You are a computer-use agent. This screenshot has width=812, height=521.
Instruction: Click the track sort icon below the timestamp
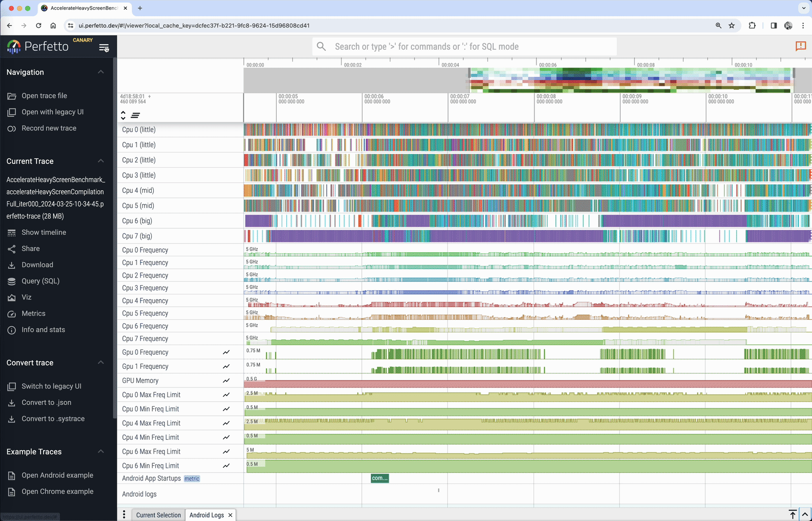tap(135, 115)
